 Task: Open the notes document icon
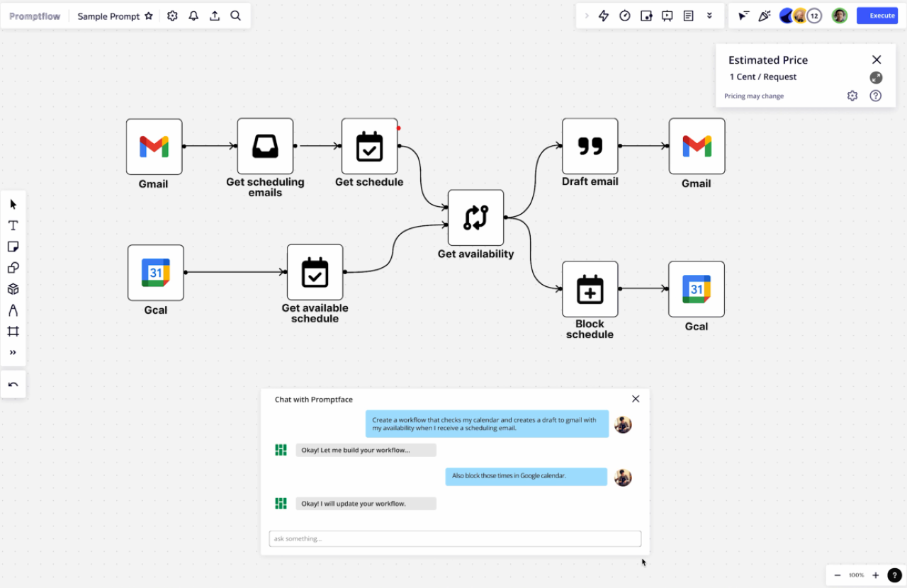coord(688,16)
